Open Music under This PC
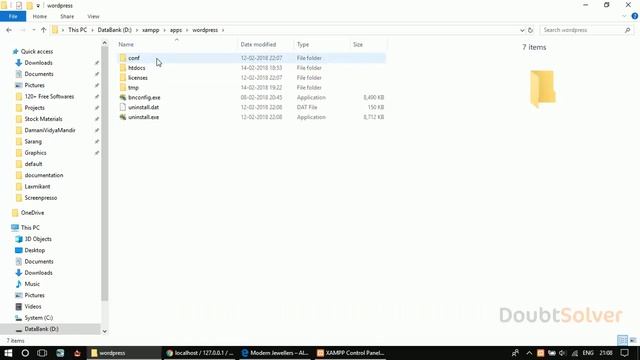Viewport: 640px width, 360px height. coord(32,284)
